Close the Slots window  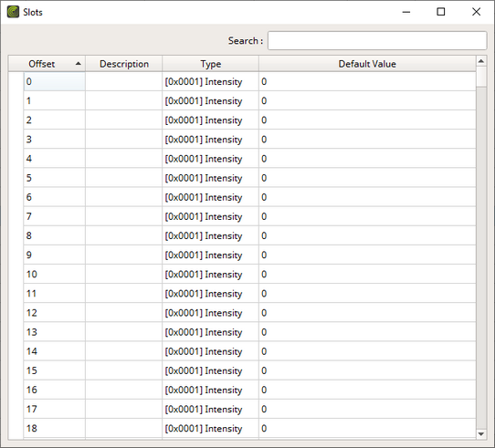click(x=476, y=12)
